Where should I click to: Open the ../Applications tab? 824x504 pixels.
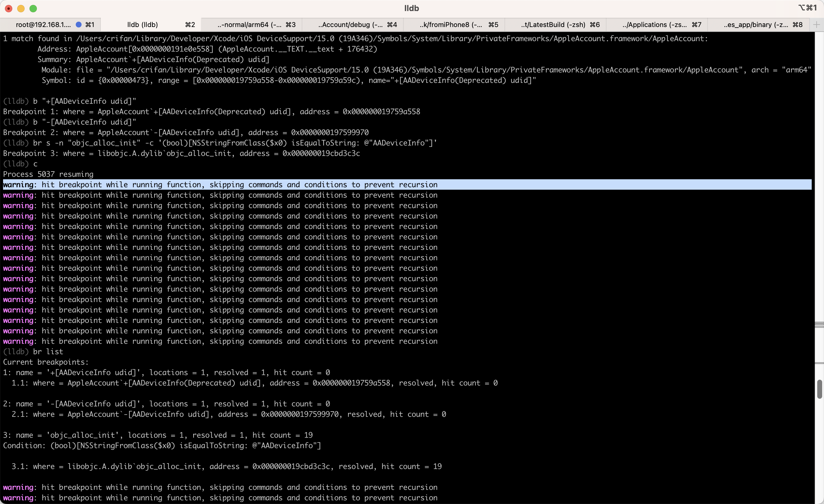[x=656, y=25]
